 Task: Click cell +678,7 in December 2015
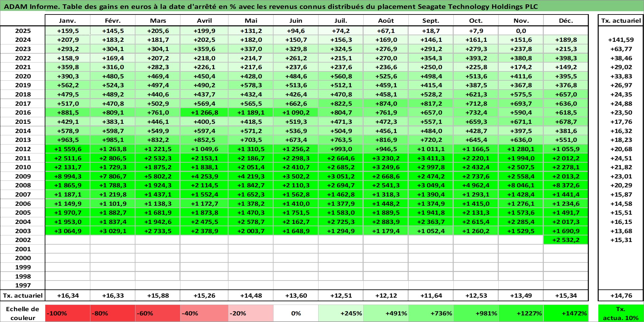pos(566,122)
